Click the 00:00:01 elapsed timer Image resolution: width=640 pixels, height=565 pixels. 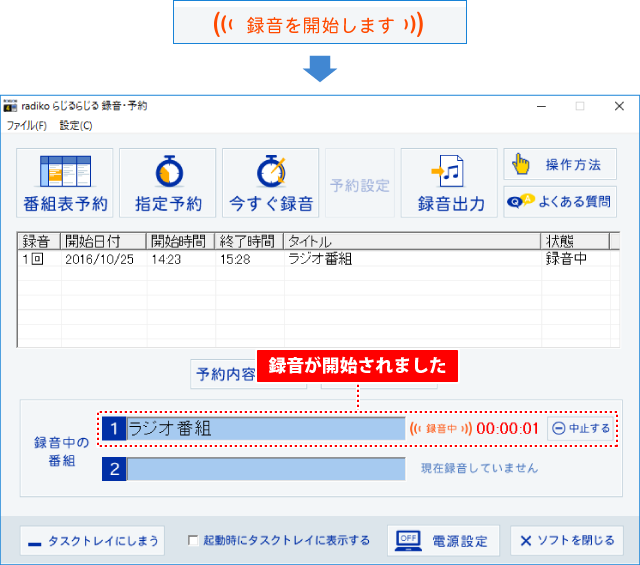coord(507,429)
